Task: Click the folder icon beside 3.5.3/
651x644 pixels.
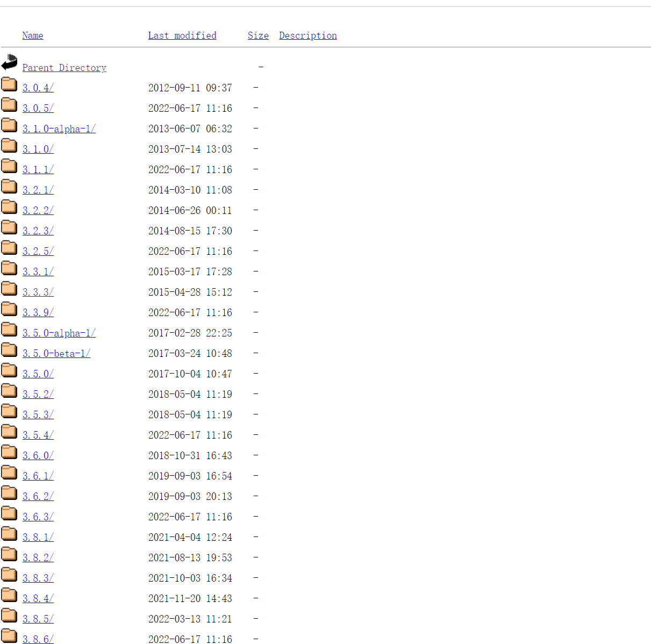Action: pyautogui.click(x=9, y=410)
